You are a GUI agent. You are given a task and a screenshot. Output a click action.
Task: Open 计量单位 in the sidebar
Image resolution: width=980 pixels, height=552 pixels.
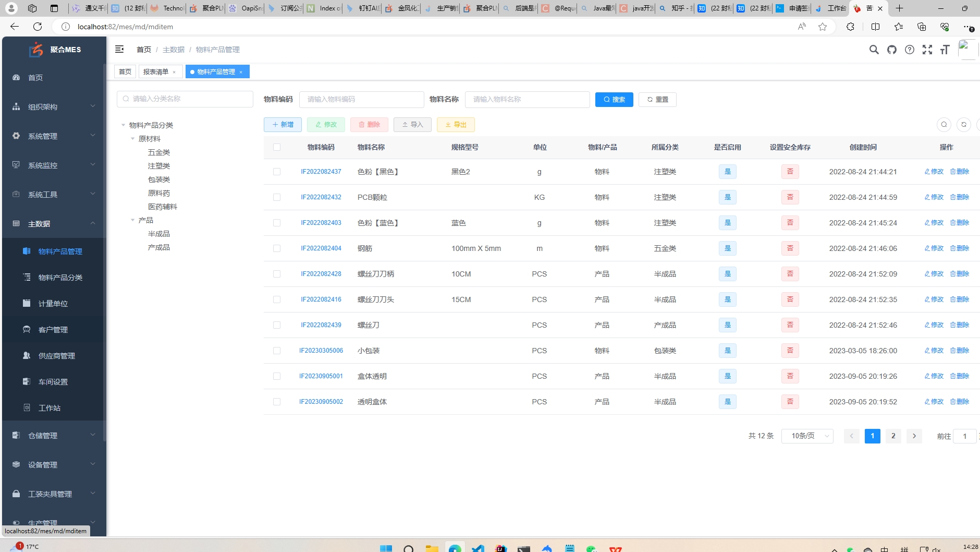(54, 304)
